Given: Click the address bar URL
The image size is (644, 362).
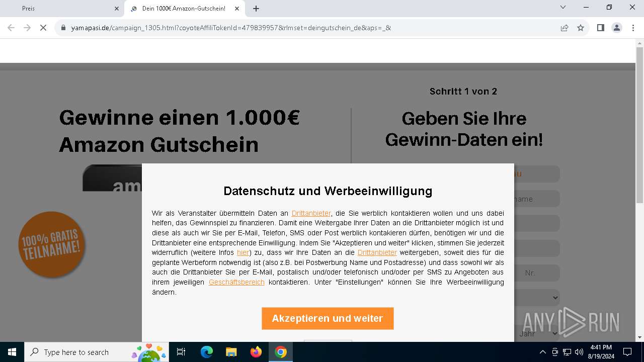Looking at the screenshot, I should pos(231,28).
